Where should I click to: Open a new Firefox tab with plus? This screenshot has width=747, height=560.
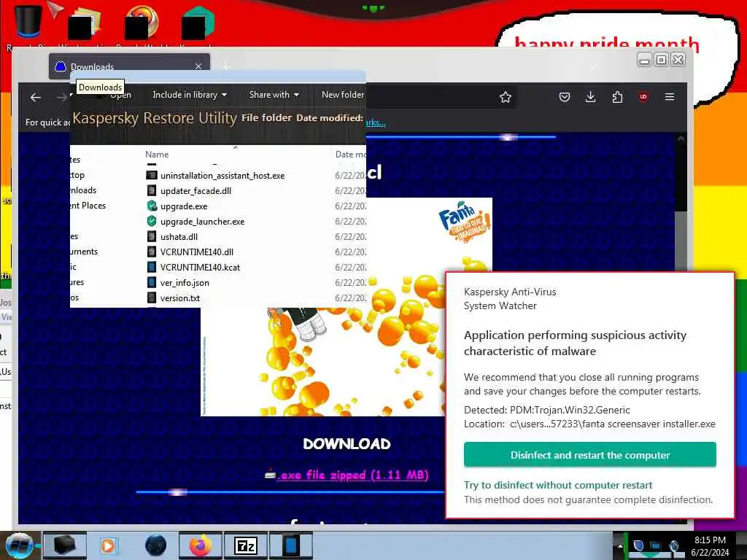(x=226, y=66)
